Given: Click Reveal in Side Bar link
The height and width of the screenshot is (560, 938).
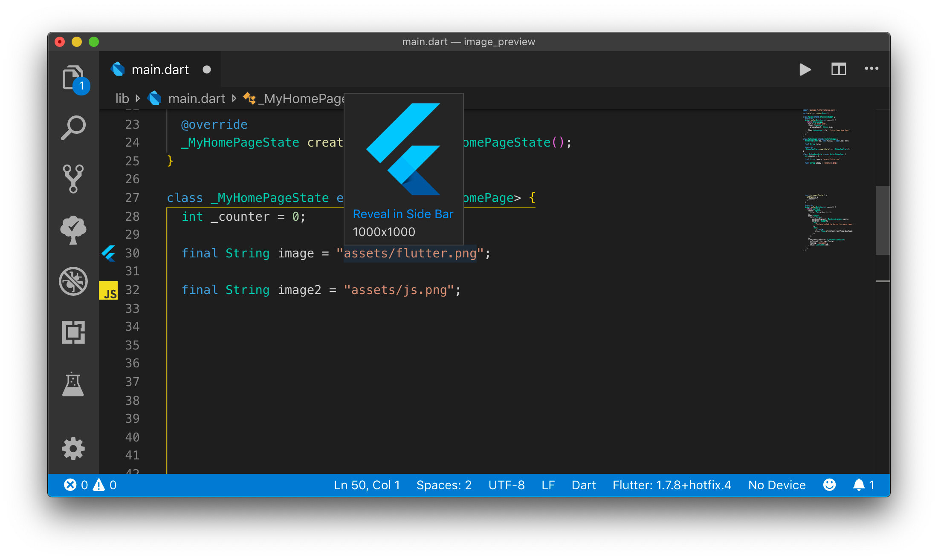Looking at the screenshot, I should click(x=403, y=214).
